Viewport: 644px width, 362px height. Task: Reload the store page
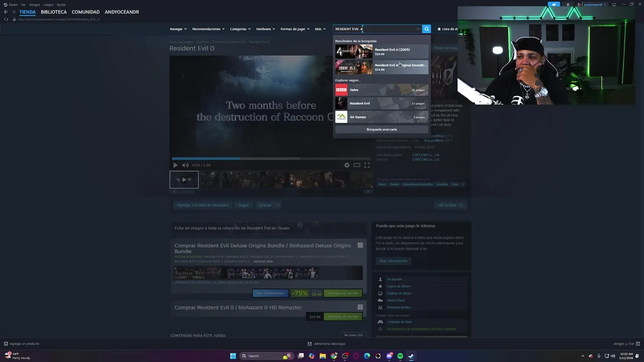tap(6, 19)
